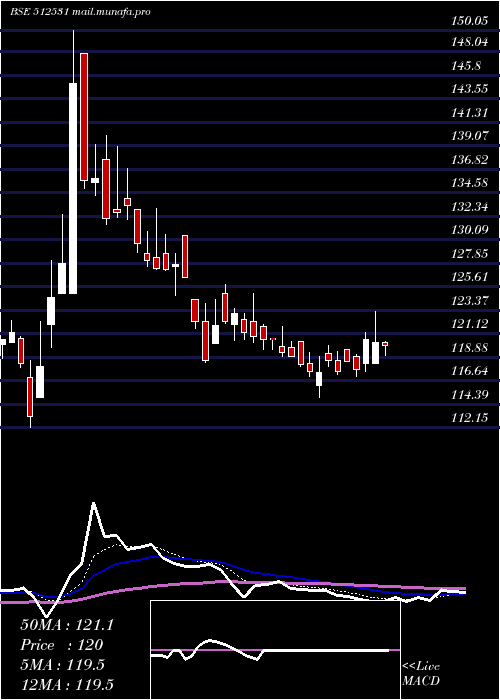The width and height of the screenshot is (500, 700).
Task: Click the 134.58 price axis label
Action: (469, 183)
